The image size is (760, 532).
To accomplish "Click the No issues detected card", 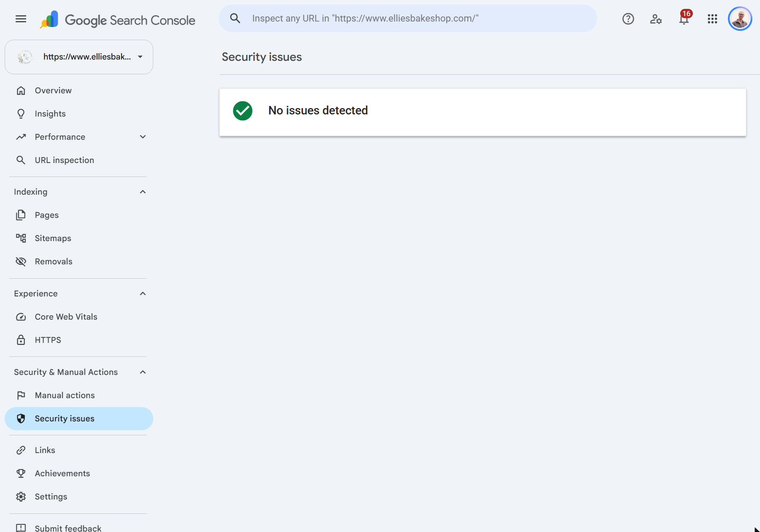I will 483,112.
